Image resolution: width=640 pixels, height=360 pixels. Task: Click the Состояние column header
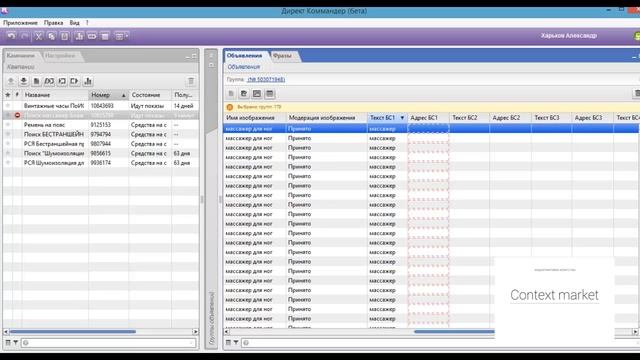pyautogui.click(x=150, y=95)
